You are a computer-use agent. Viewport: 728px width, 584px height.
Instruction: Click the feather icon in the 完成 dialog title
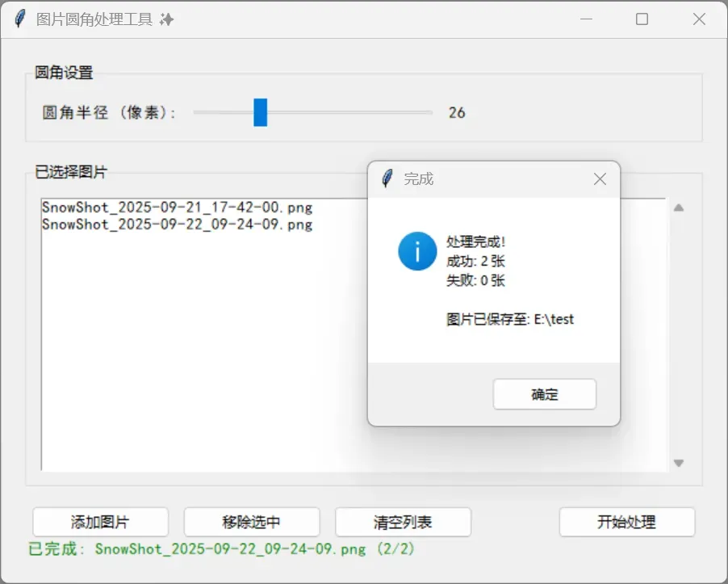387,179
